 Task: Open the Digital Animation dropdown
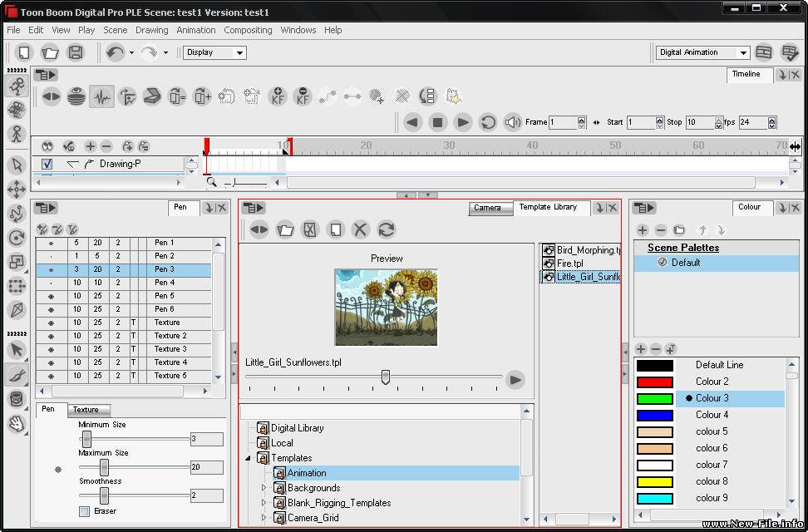702,52
